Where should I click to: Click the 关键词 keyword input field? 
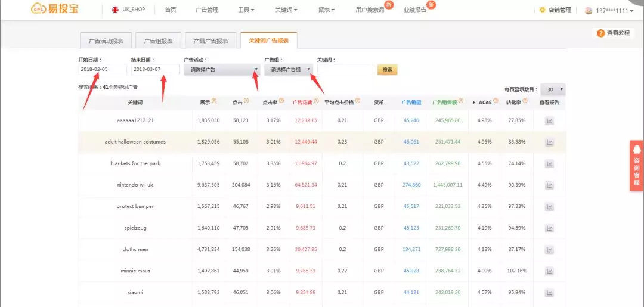click(345, 70)
